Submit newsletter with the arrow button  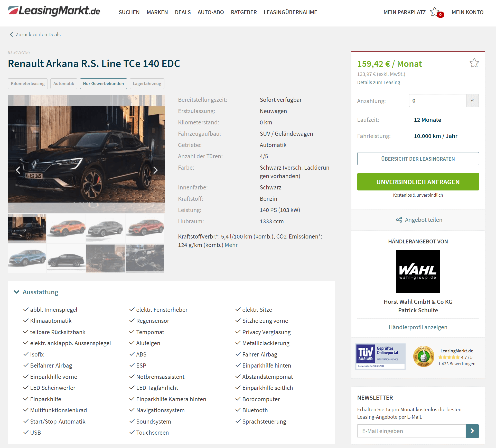point(472,431)
